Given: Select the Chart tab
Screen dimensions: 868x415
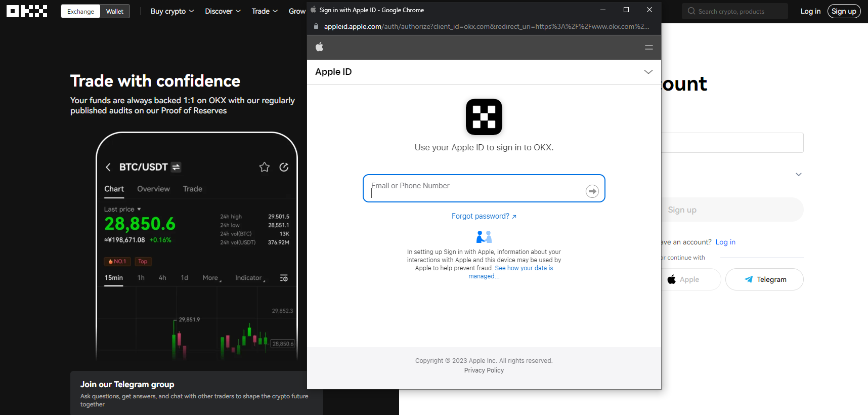Looking at the screenshot, I should point(114,189).
